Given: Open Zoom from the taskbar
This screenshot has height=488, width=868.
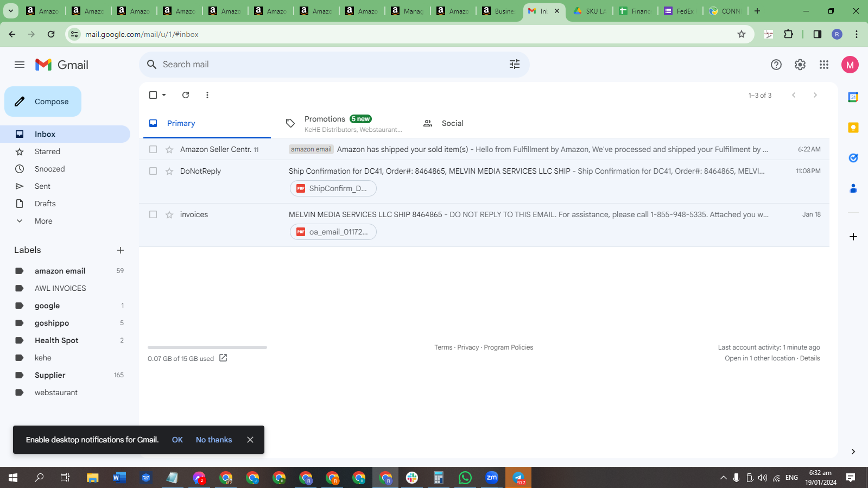Looking at the screenshot, I should (492, 478).
